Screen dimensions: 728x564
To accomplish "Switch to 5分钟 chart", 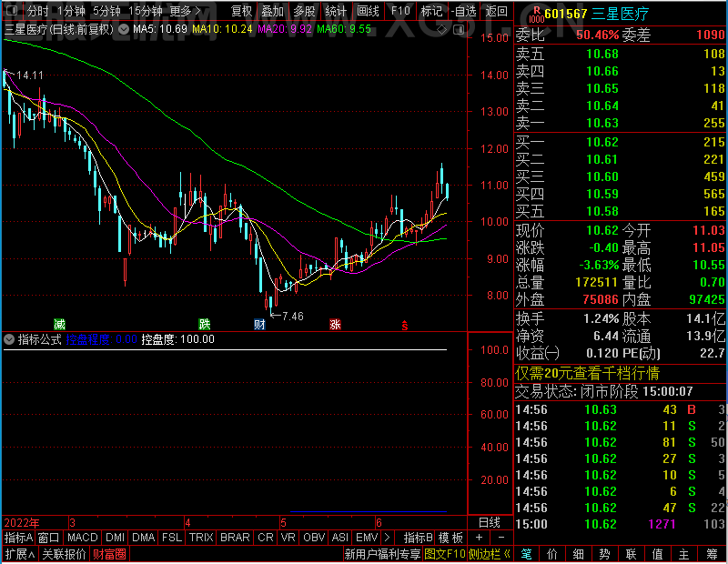I will click(106, 11).
